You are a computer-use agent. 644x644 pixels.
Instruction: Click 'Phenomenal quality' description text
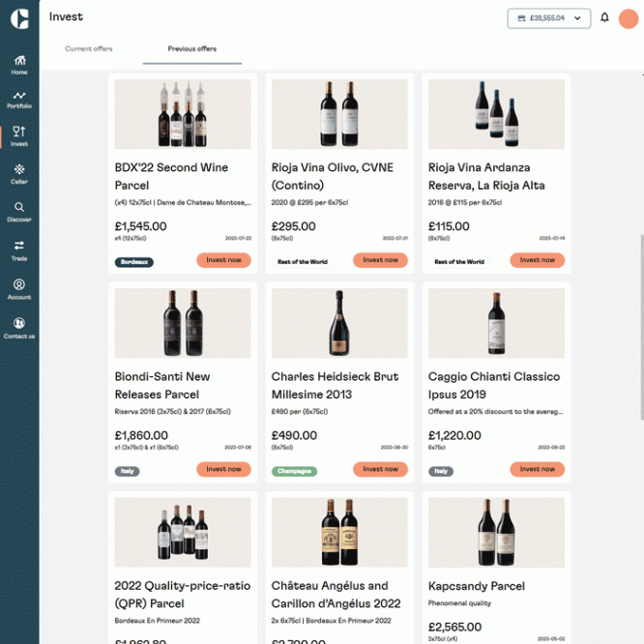coord(459,603)
